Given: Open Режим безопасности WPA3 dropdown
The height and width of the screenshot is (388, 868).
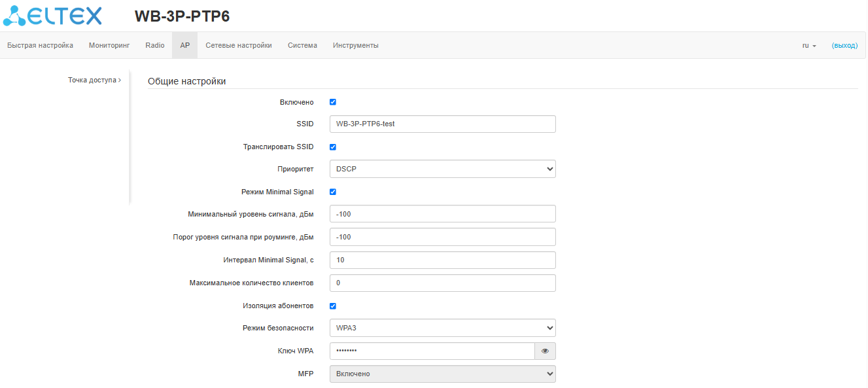Looking at the screenshot, I should coord(442,328).
